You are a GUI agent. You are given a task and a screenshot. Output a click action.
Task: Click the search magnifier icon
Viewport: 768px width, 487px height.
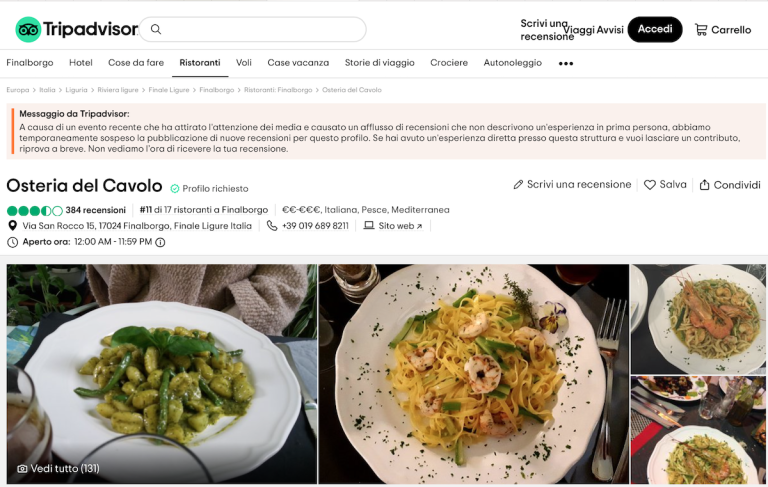click(156, 29)
